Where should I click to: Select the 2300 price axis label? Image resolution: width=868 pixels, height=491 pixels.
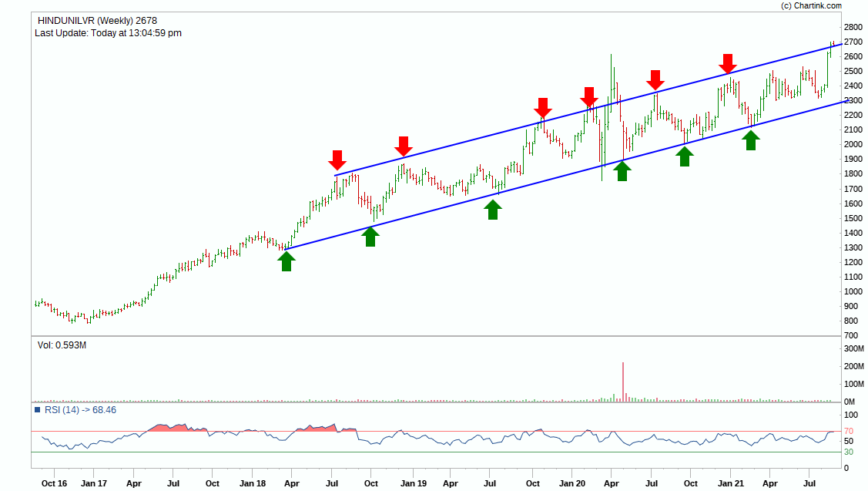pyautogui.click(x=853, y=100)
